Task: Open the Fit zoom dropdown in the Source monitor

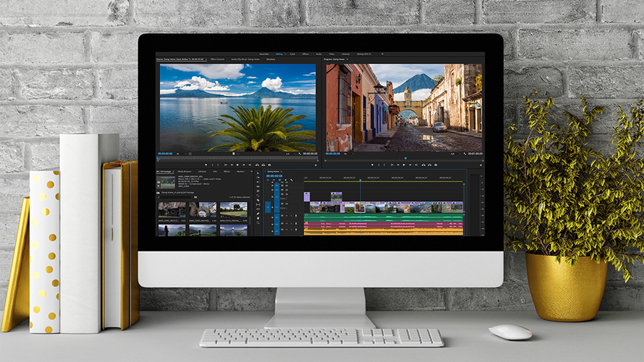Action: 180,154
